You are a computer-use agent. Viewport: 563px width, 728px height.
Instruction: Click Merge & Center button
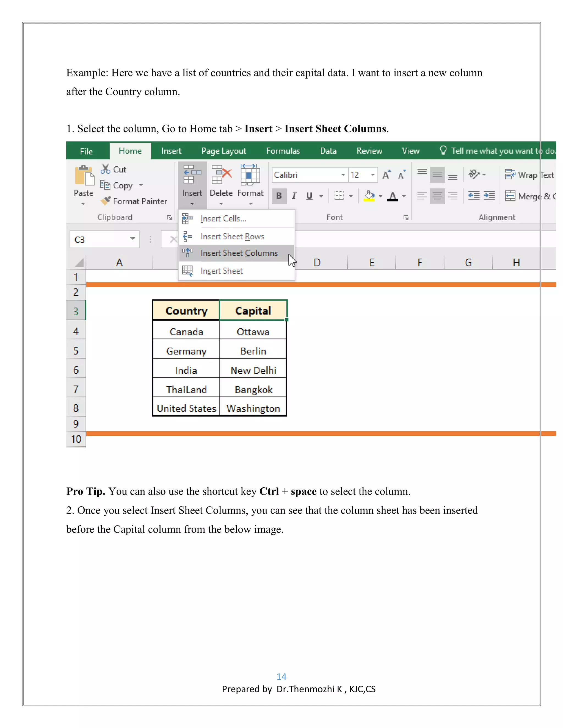530,196
